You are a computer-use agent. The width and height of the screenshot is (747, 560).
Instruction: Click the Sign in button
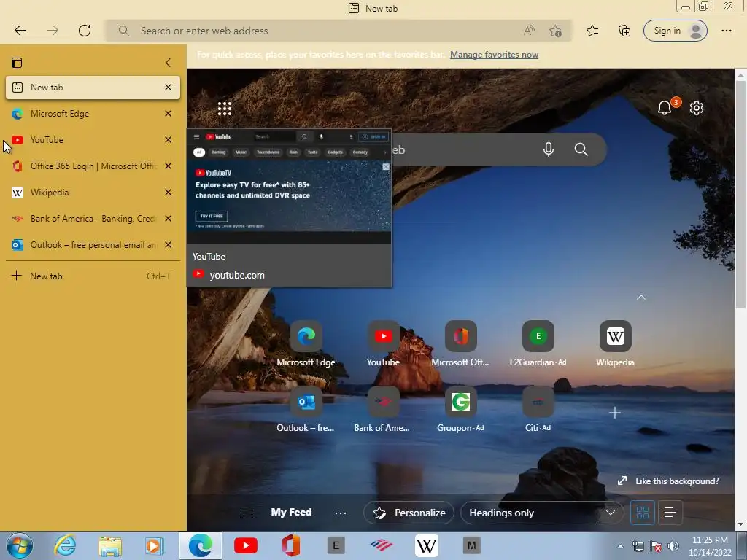click(675, 31)
